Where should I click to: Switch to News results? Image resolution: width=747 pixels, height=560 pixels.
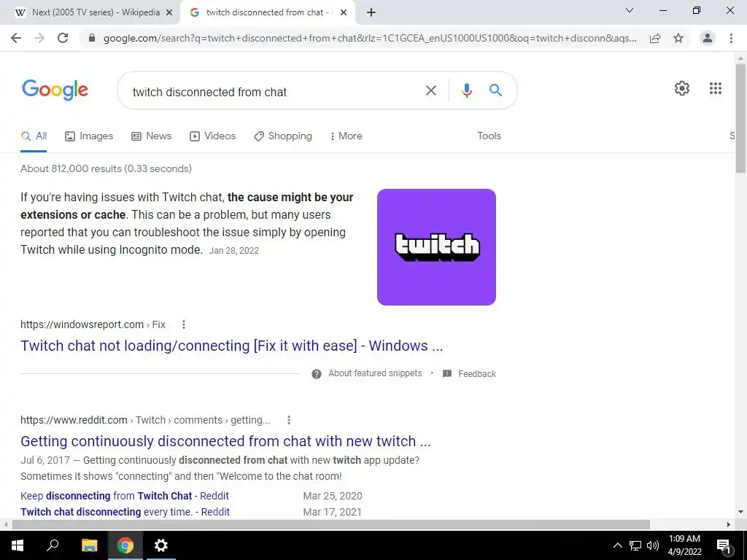click(x=152, y=136)
